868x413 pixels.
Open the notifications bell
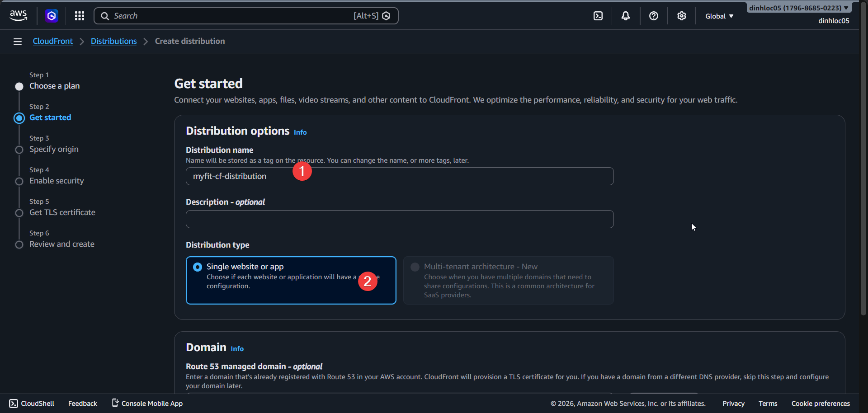tap(626, 15)
